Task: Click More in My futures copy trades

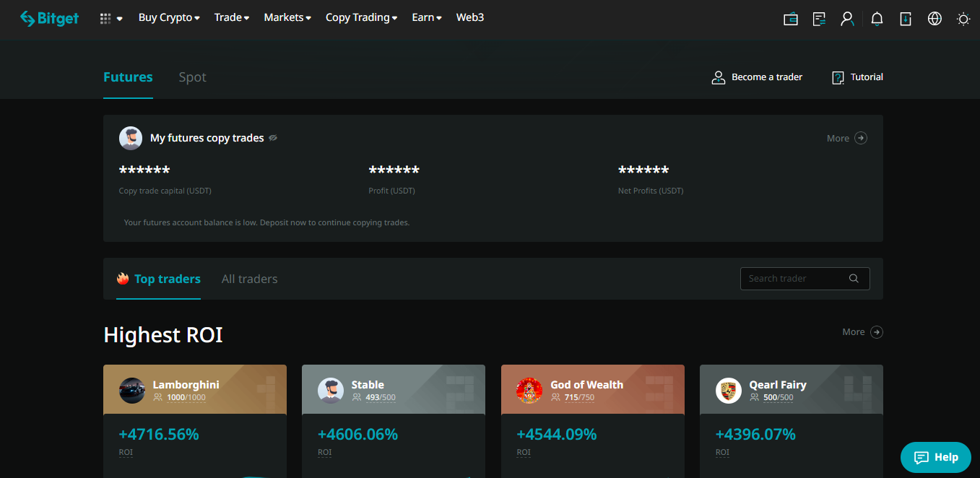Action: click(838, 138)
